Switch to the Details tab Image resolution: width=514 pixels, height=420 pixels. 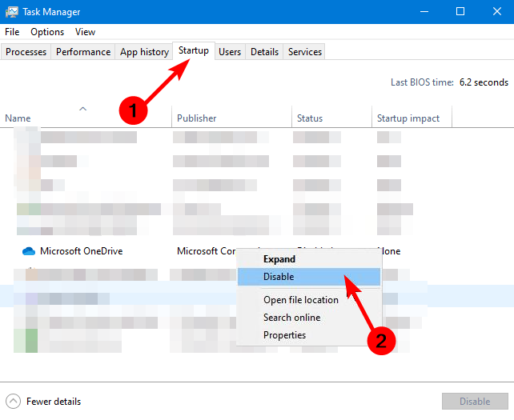click(x=264, y=52)
